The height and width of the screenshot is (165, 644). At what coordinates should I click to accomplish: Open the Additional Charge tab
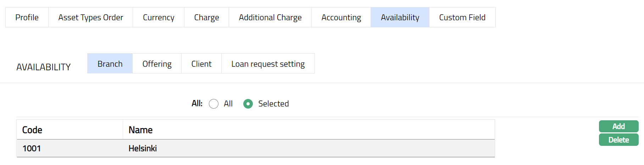tap(270, 17)
